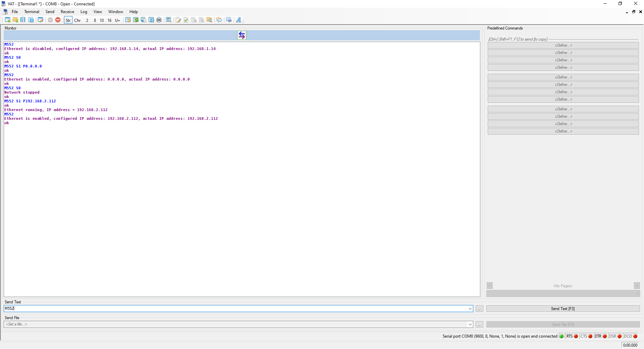Expand the Send File recent files dropdown
The height and width of the screenshot is (349, 644).
[x=470, y=325]
